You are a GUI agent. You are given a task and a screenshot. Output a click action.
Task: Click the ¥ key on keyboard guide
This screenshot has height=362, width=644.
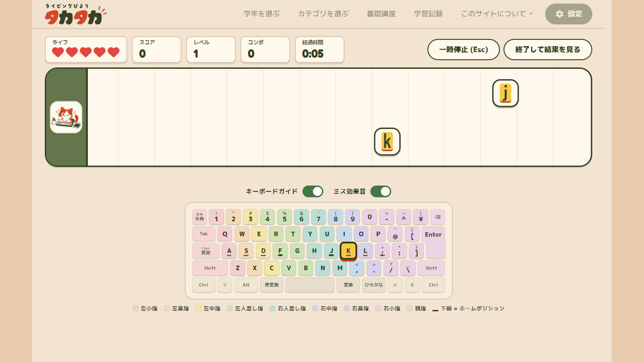click(421, 217)
